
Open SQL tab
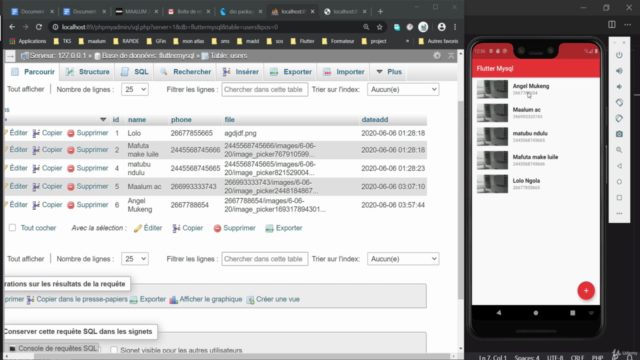point(135,72)
